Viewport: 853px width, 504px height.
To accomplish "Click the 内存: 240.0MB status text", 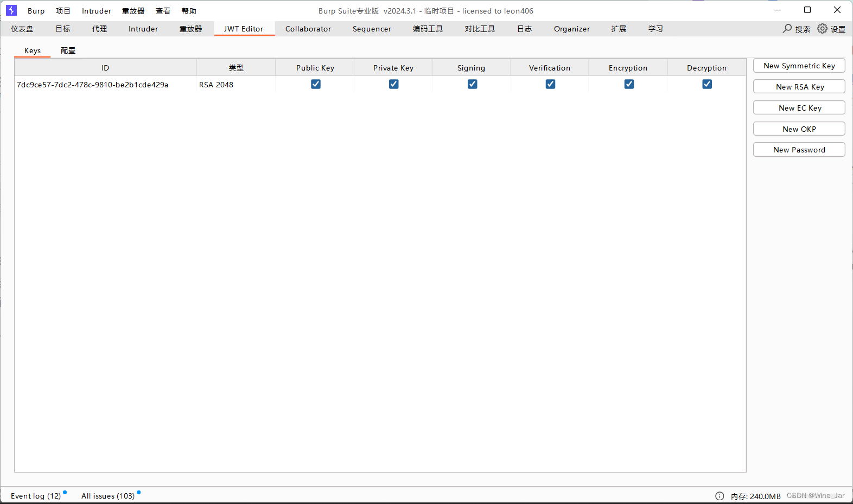I will pos(756,496).
